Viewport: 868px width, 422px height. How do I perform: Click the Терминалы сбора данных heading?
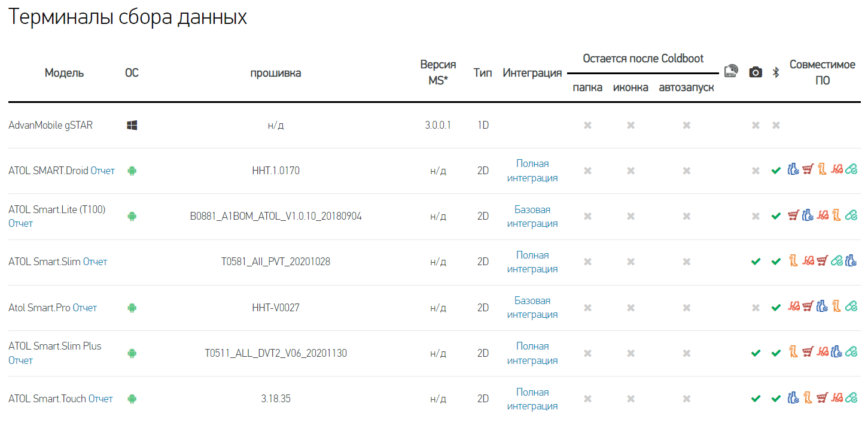click(x=127, y=17)
